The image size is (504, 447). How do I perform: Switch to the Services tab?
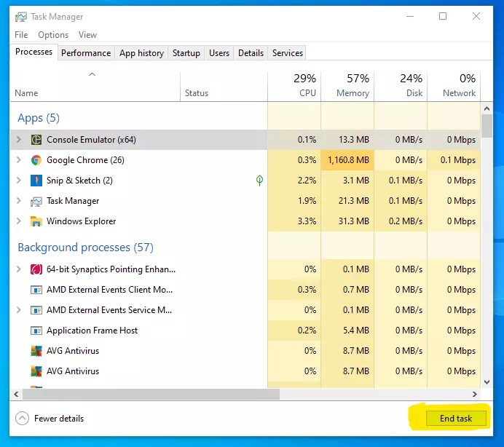pyautogui.click(x=288, y=52)
